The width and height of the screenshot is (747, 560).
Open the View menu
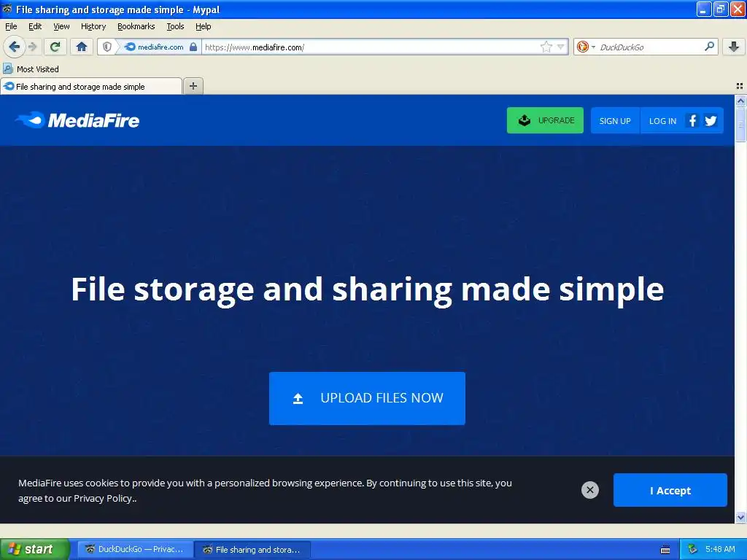pyautogui.click(x=61, y=26)
